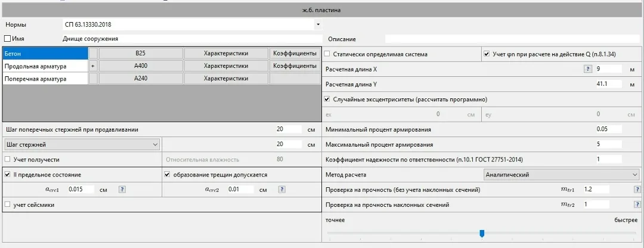
Task: Click the acrc1 value field 0.015
Action: coord(80,190)
